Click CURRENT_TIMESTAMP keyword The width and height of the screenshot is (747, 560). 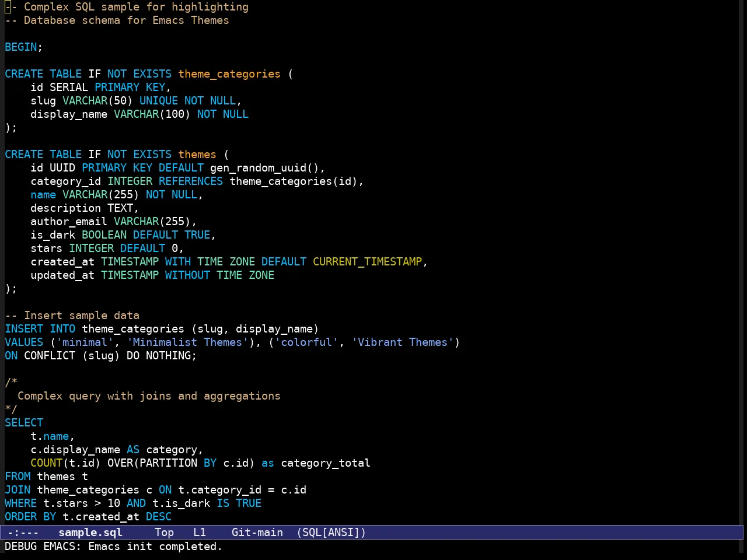(x=368, y=262)
